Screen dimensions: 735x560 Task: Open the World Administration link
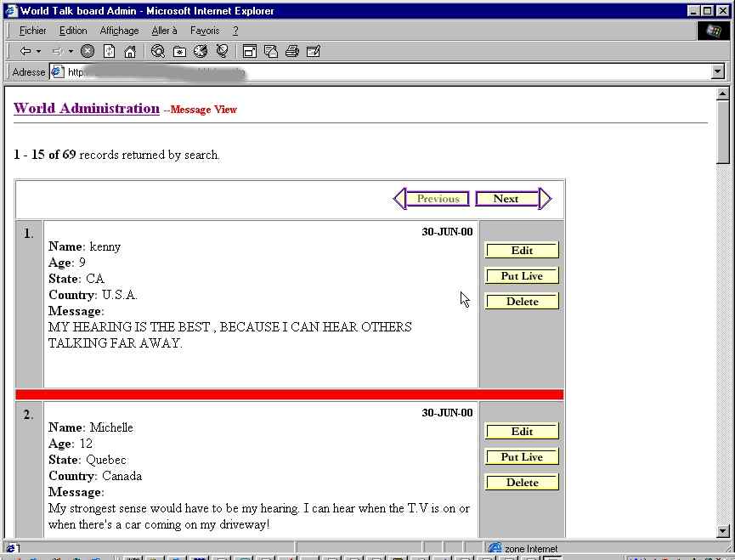click(87, 108)
